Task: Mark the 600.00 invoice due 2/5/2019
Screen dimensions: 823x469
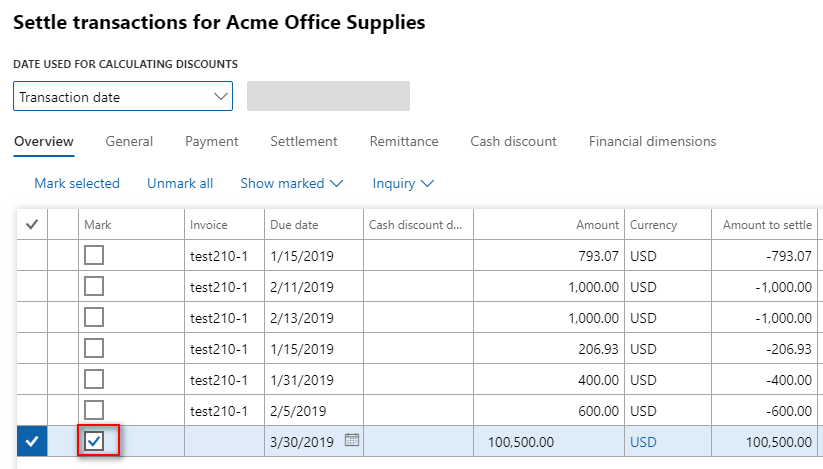Action: pyautogui.click(x=94, y=410)
